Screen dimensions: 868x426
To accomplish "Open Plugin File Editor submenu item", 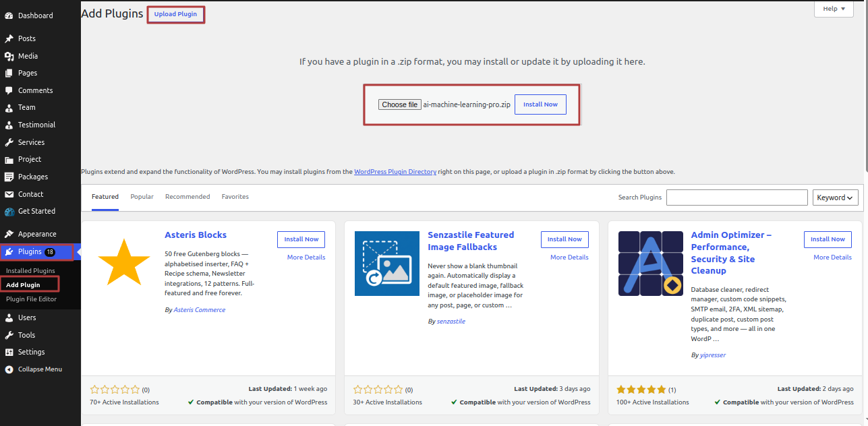I will click(32, 299).
